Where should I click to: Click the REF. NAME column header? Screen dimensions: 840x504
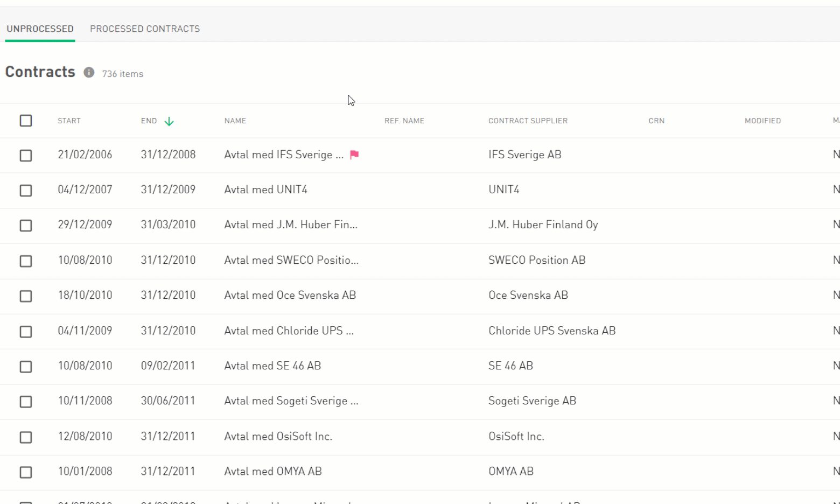pos(404,121)
